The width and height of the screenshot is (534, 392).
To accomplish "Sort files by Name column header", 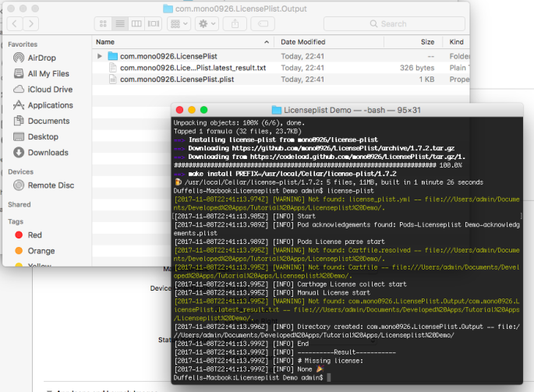I will click(106, 42).
